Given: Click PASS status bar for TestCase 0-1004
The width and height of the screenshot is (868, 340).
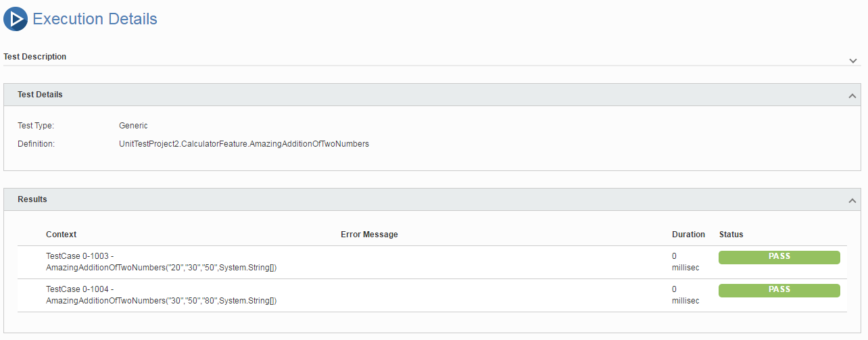Looking at the screenshot, I should [x=779, y=290].
